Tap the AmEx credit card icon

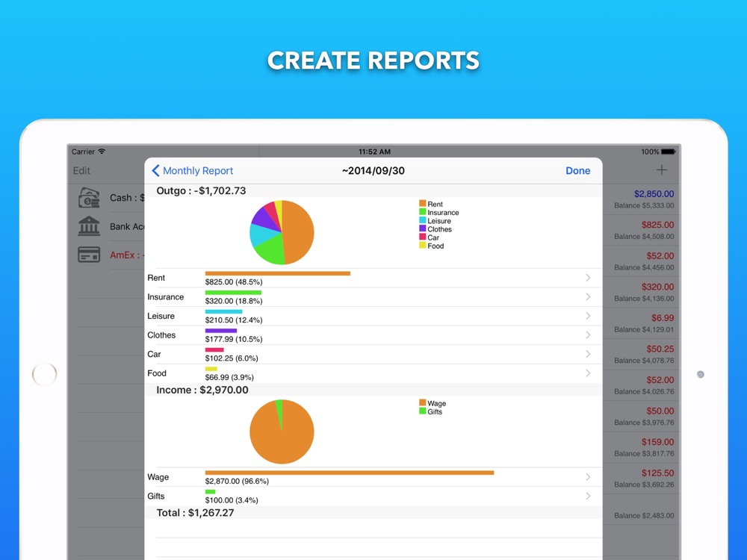[89, 255]
